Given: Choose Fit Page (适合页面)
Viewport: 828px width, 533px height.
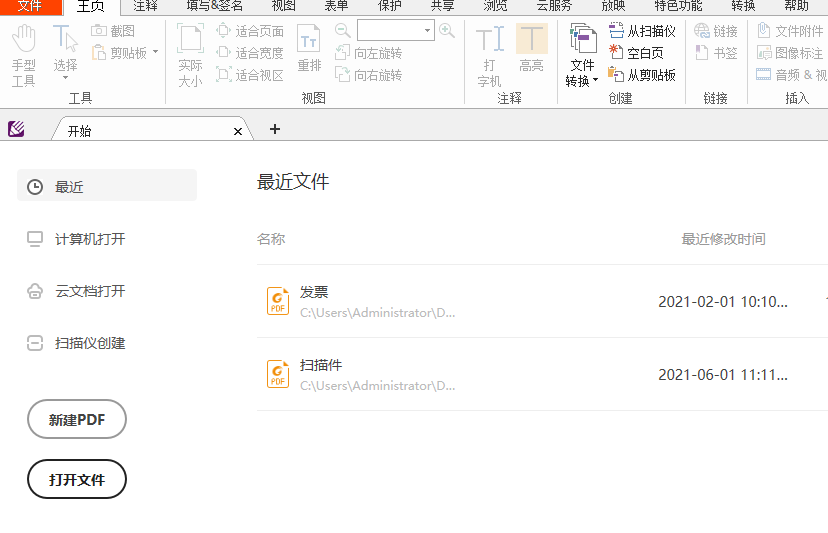Looking at the screenshot, I should click(250, 31).
